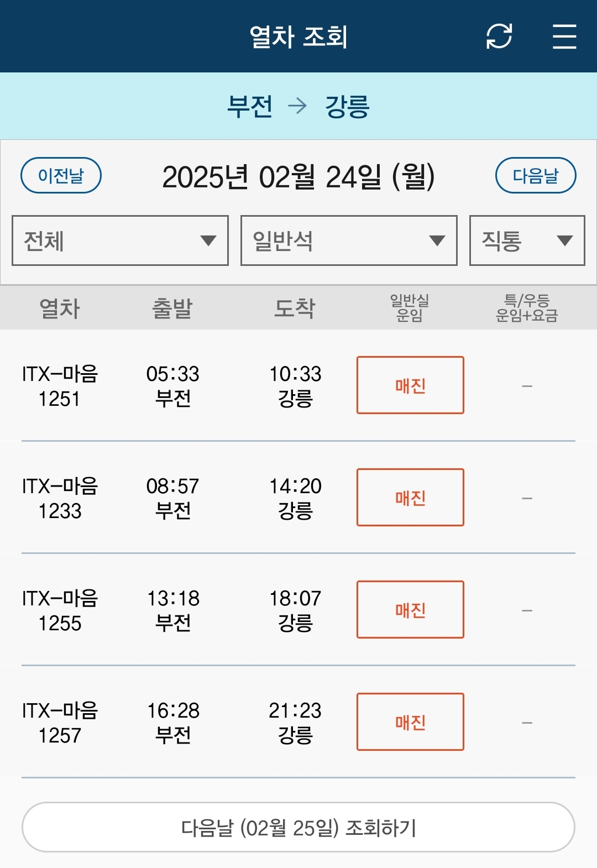Image resolution: width=597 pixels, height=868 pixels.
Task: Open the 전체 train type dropdown
Action: pyautogui.click(x=120, y=240)
